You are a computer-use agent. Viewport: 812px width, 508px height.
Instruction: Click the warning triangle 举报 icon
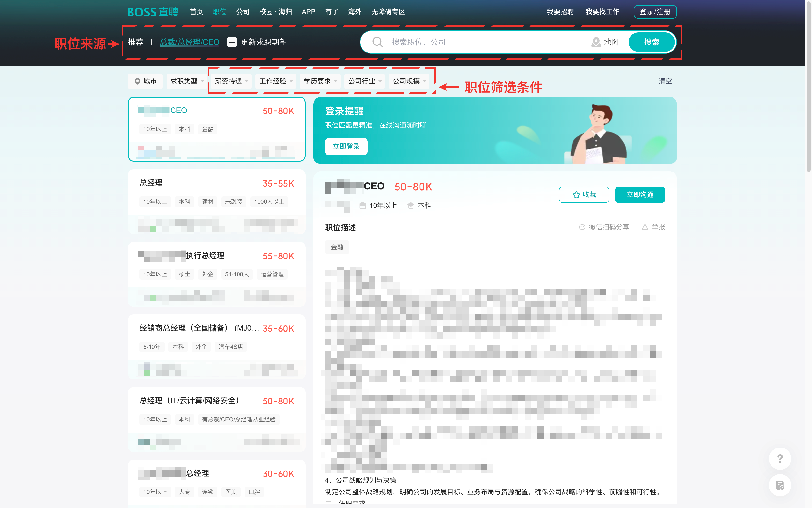(x=645, y=227)
